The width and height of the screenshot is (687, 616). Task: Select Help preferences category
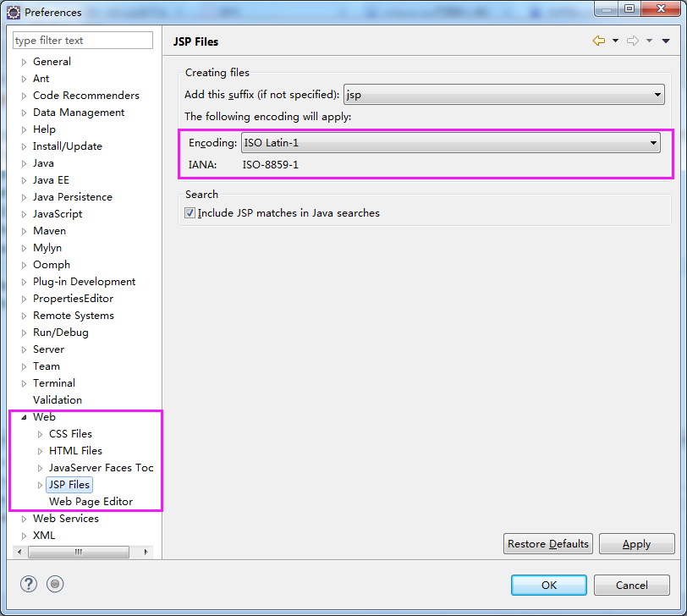[44, 129]
